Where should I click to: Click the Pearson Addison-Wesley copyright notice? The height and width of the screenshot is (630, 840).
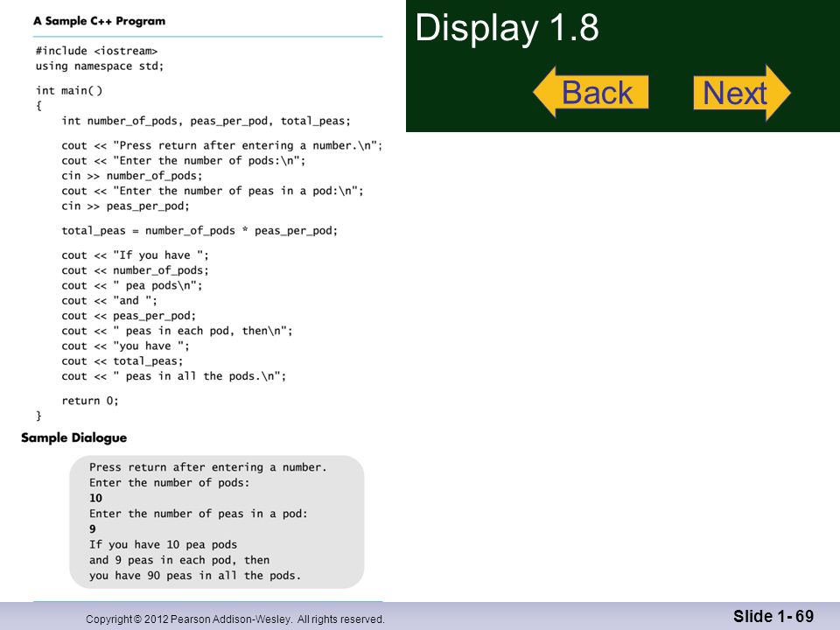coord(235,619)
